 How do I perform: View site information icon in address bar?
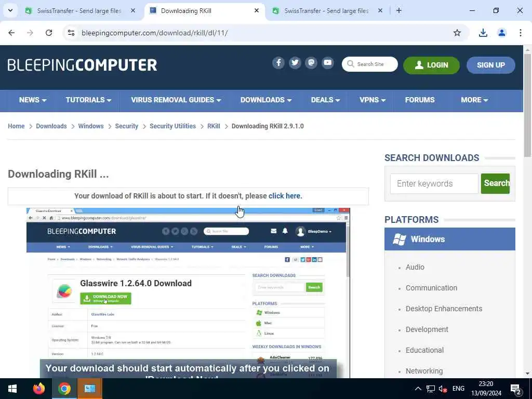point(71,33)
